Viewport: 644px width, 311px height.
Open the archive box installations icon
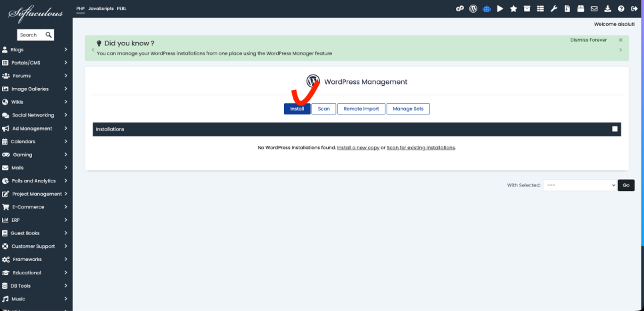(527, 9)
